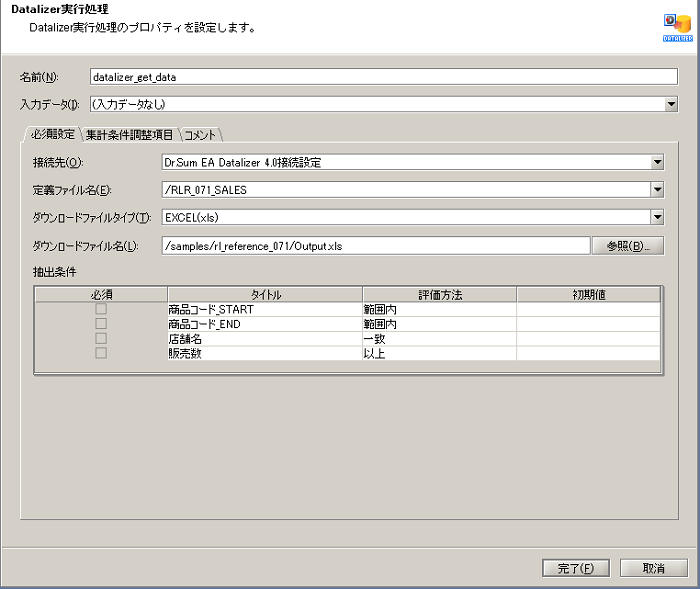The image size is (700, 589).
Task: Click the 名前 text field
Action: [383, 77]
